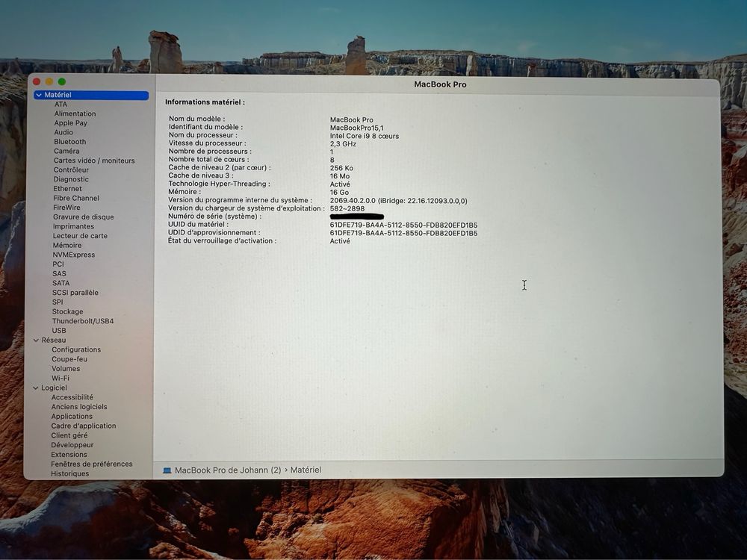Click the État du verrouillage d'activation label
The height and width of the screenshot is (560, 747).
pos(222,241)
